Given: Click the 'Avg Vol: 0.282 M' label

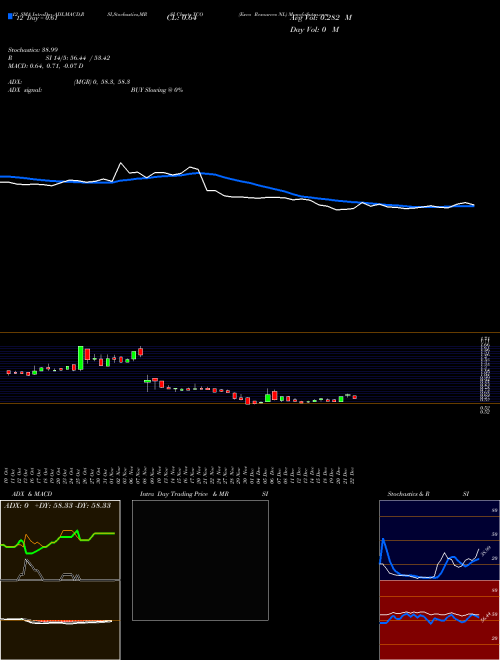Looking at the screenshot, I should [321, 18].
